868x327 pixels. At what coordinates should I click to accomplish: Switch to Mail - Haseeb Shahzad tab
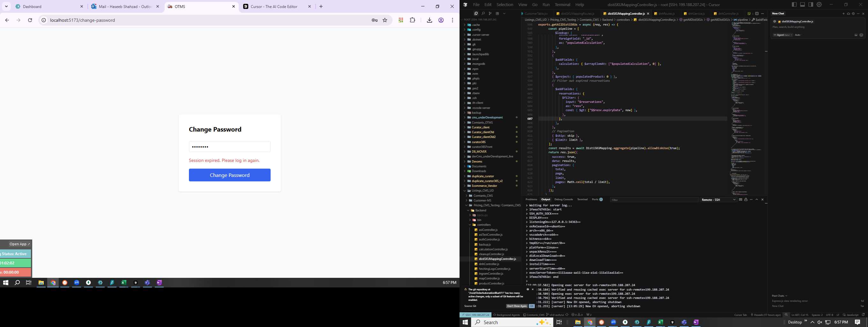coord(125,6)
